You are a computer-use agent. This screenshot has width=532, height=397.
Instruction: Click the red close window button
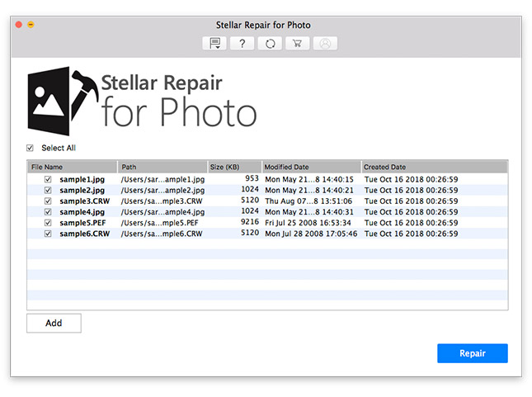pos(19,25)
